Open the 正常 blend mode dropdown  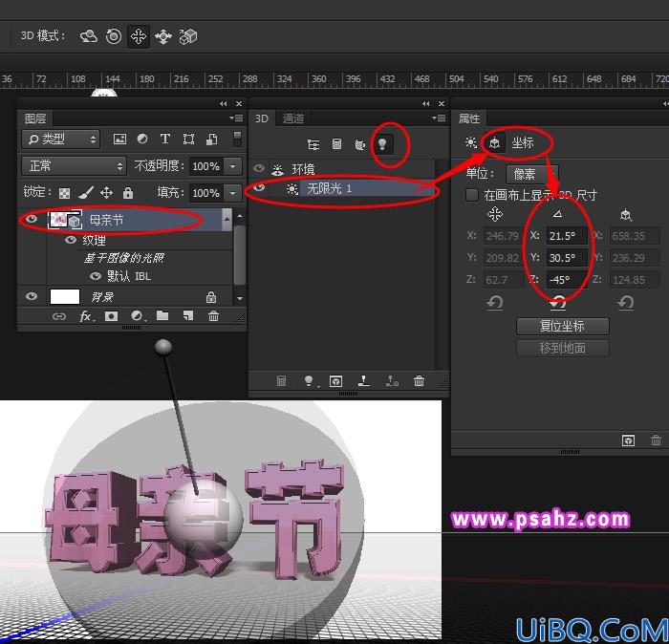(x=74, y=166)
